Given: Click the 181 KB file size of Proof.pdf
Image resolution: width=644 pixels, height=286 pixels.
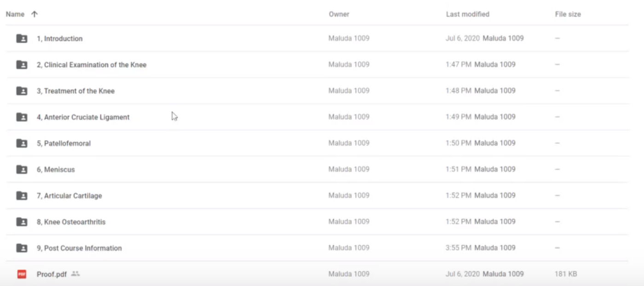Looking at the screenshot, I should coord(566,274).
